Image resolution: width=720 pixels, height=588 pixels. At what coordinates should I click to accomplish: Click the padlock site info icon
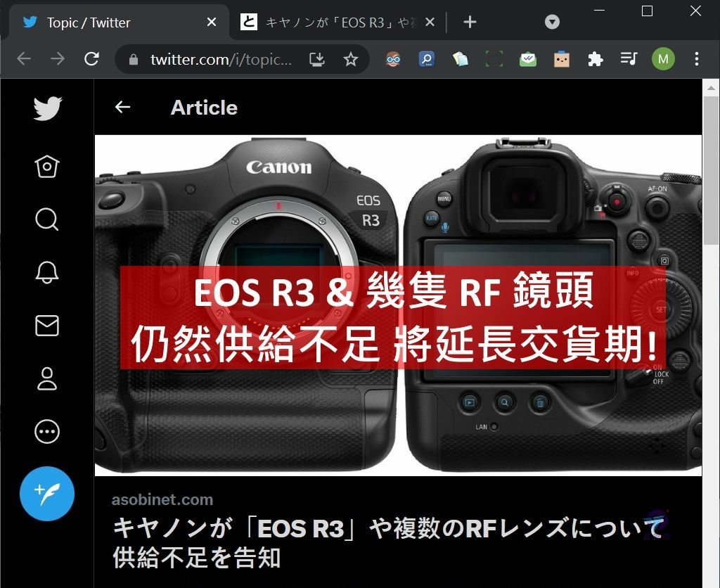click(134, 59)
